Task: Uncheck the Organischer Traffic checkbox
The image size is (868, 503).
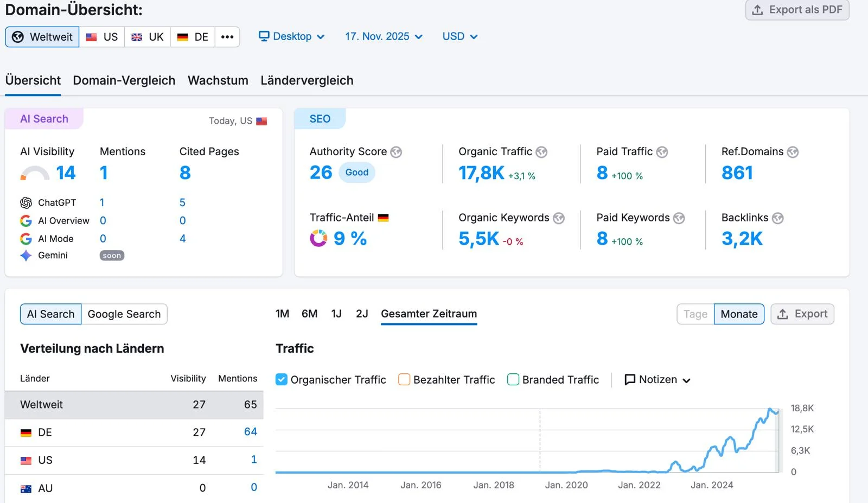Action: (282, 380)
